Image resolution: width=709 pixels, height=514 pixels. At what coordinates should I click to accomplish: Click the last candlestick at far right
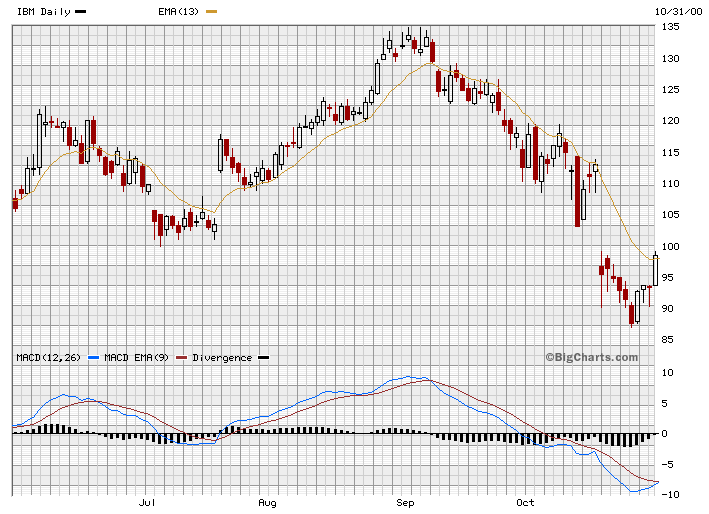click(655, 270)
